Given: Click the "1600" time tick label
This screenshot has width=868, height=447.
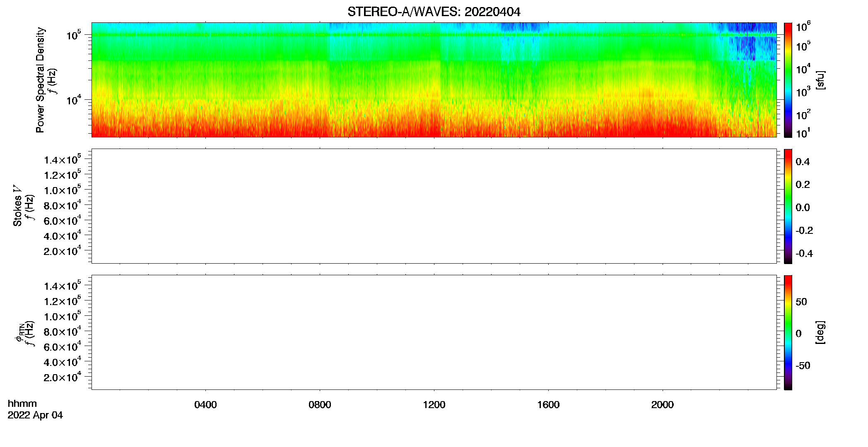Looking at the screenshot, I should click(548, 405).
